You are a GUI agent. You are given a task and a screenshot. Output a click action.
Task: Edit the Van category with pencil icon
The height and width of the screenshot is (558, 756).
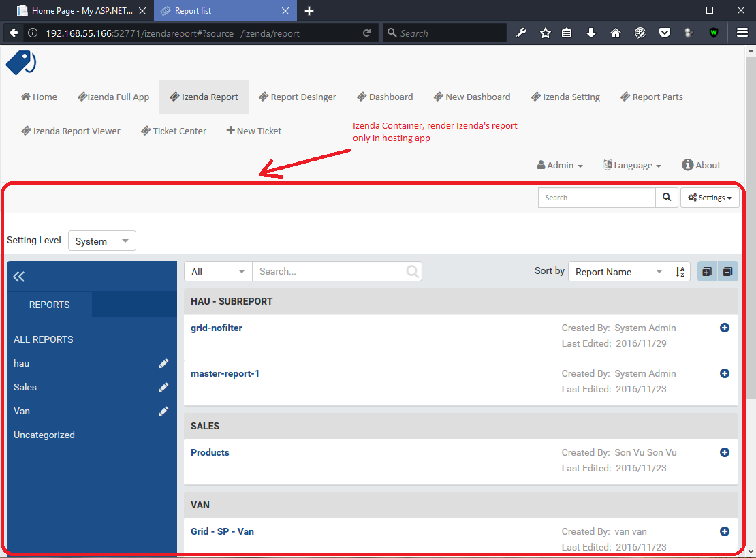(x=163, y=411)
